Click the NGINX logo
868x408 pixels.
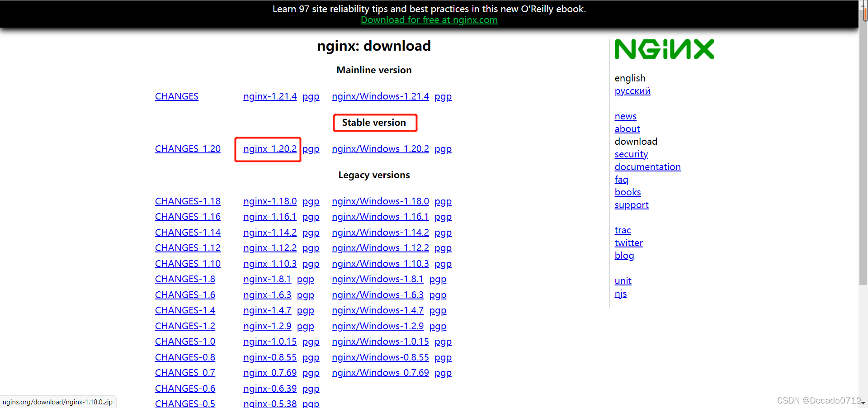click(x=664, y=49)
